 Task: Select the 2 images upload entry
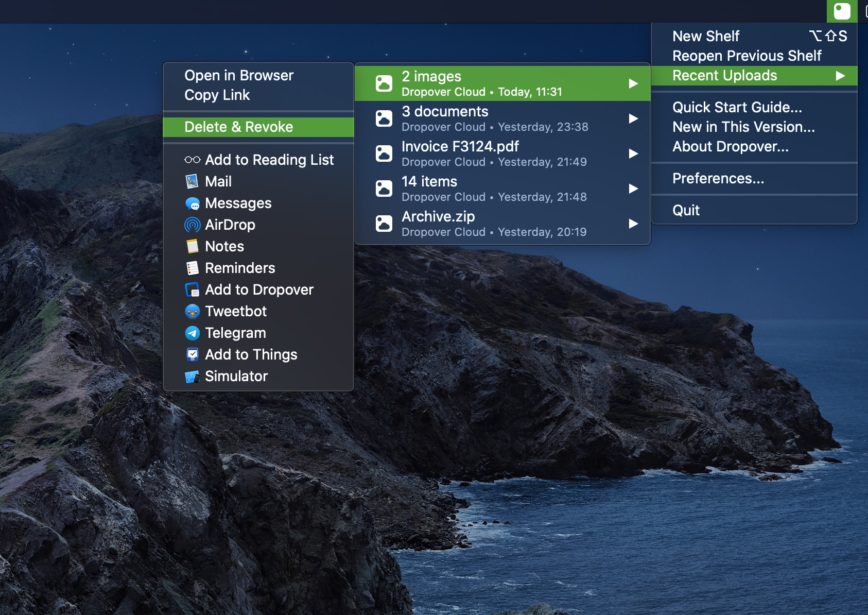coord(502,83)
